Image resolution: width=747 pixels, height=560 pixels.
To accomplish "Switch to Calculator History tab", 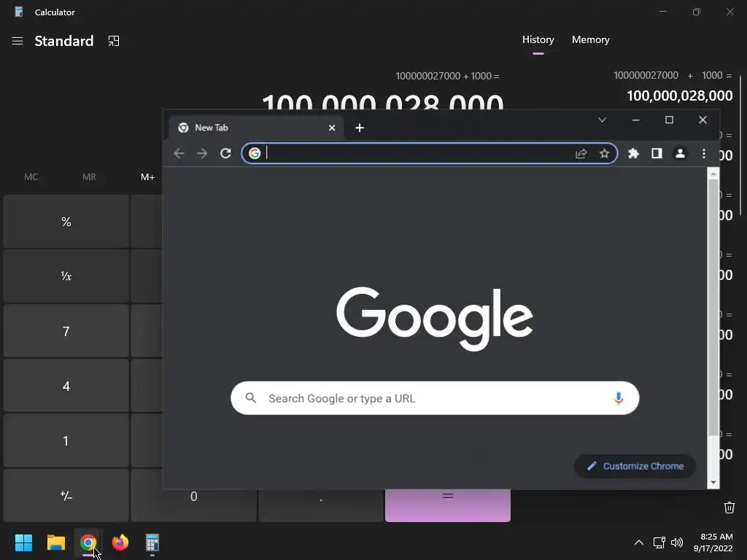I will click(538, 40).
